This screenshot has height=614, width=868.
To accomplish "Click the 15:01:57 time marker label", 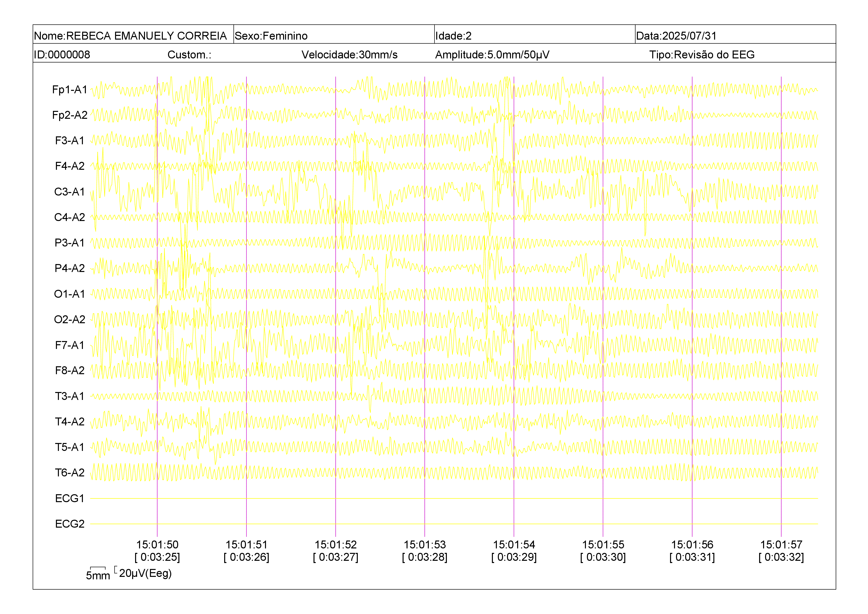I will point(781,545).
